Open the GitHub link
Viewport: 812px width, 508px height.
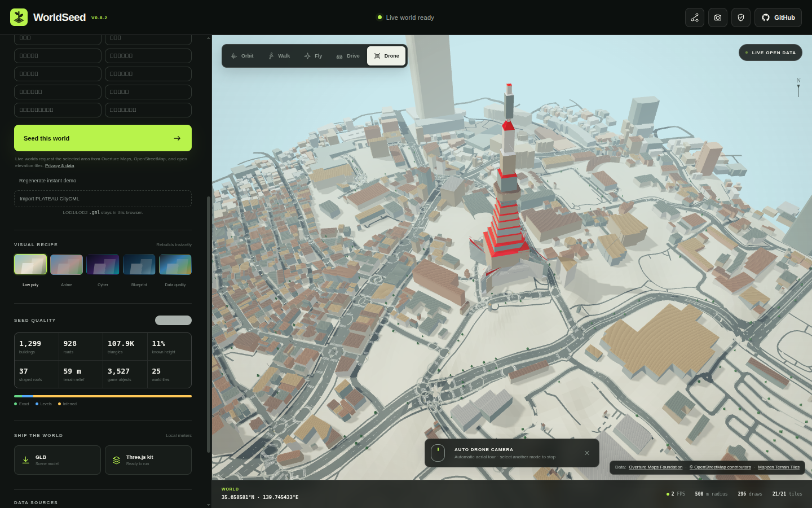point(778,17)
